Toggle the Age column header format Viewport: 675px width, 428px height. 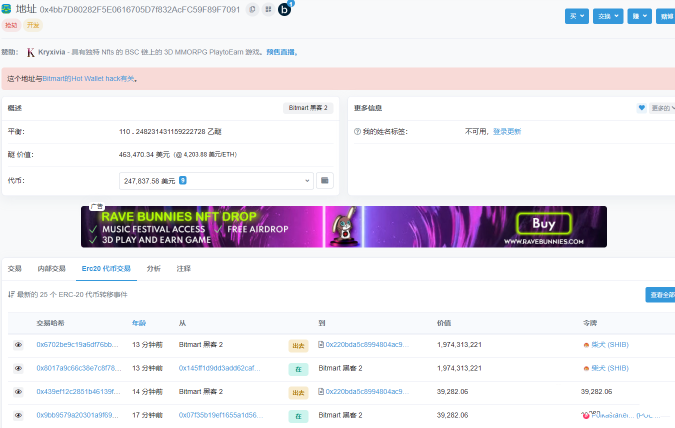pos(139,323)
